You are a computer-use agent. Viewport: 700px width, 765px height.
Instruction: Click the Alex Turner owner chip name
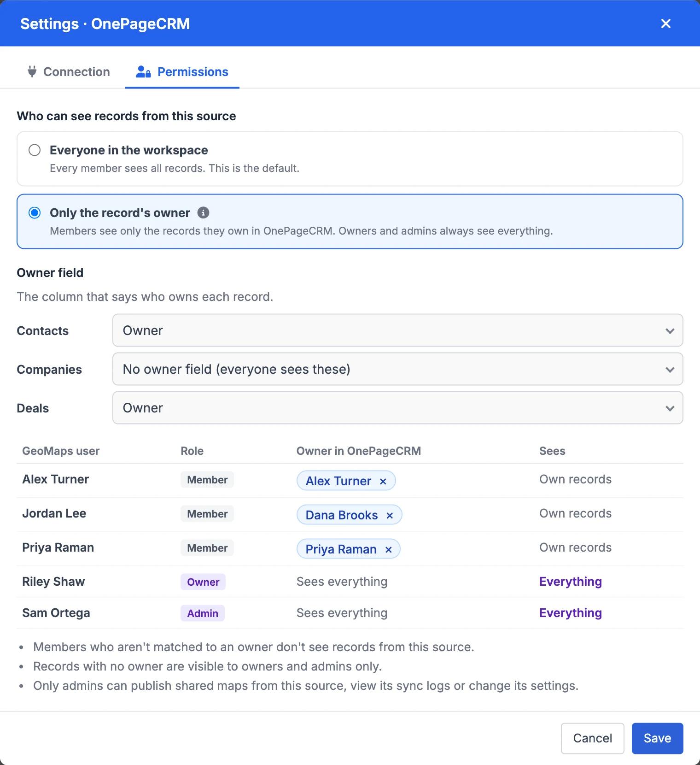click(x=338, y=481)
